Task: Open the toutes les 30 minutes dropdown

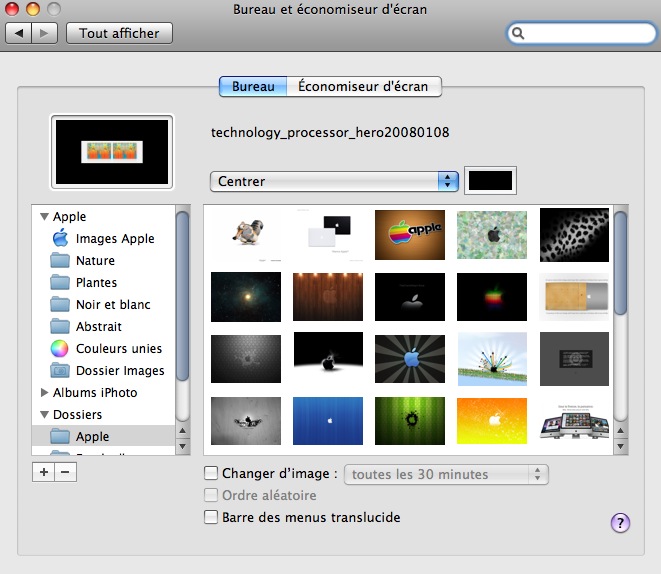Action: pos(446,475)
